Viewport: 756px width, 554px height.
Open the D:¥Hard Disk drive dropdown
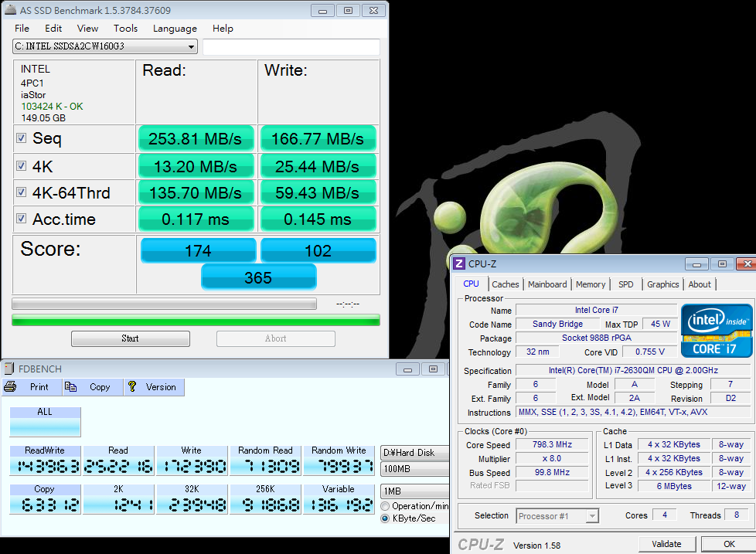(414, 452)
